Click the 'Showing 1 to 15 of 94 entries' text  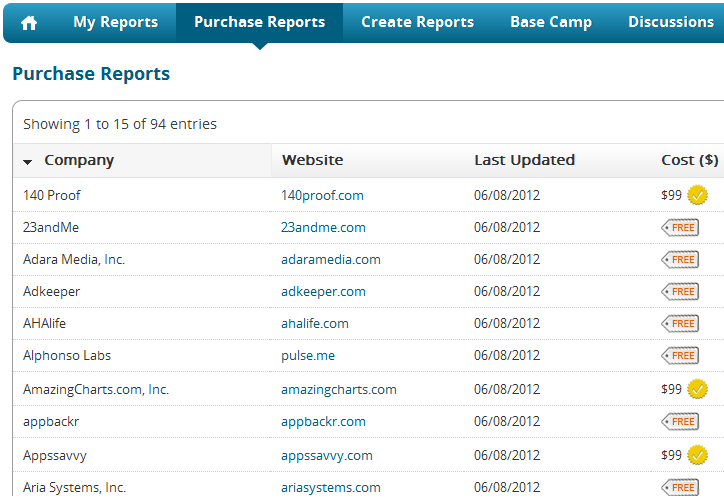120,124
